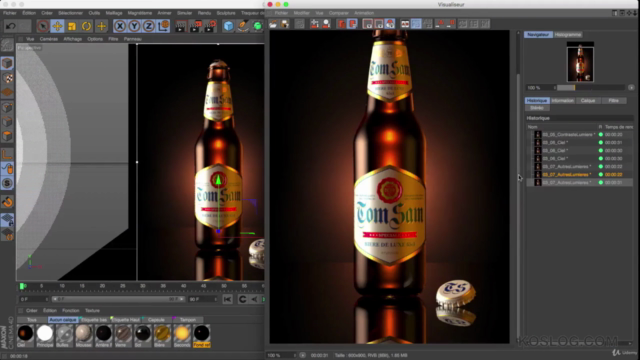Activate the Move tool

(57, 26)
